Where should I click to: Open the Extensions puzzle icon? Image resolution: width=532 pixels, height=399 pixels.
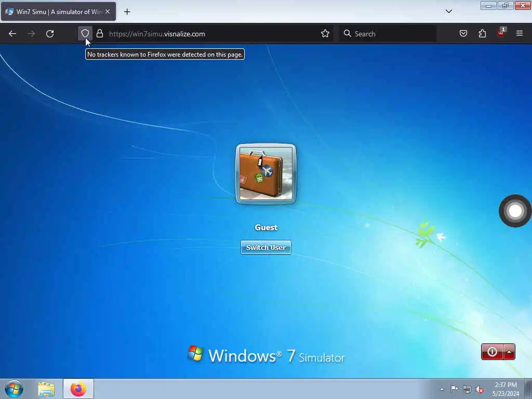click(482, 34)
